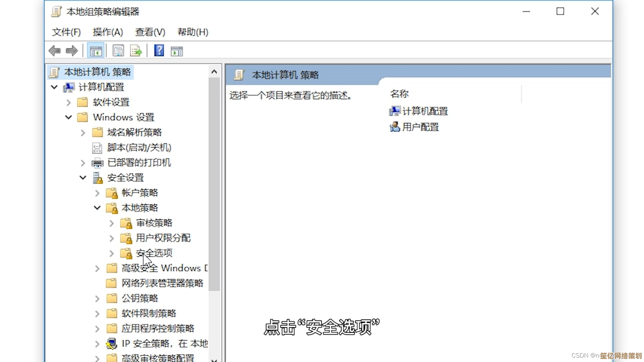Collapse the 计算机配置 tree node
Image resolution: width=644 pixels, height=362 pixels.
coord(54,87)
